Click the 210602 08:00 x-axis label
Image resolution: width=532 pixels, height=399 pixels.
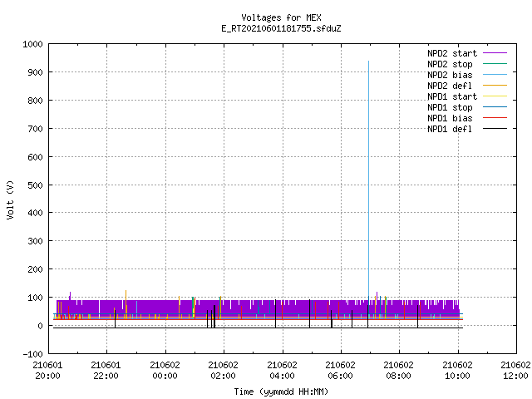tap(399, 371)
